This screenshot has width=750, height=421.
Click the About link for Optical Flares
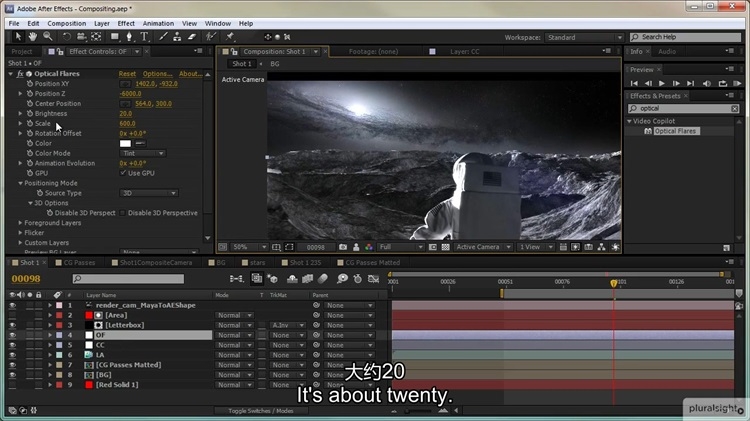pyautogui.click(x=190, y=74)
